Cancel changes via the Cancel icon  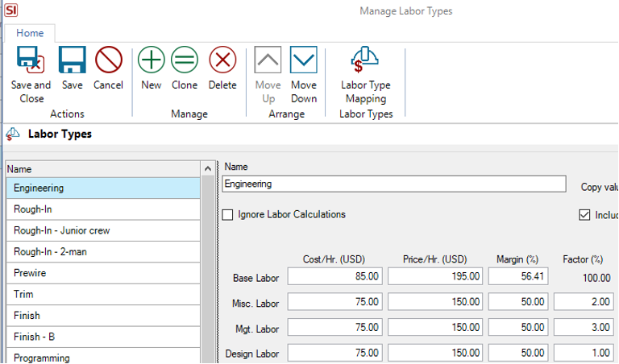click(x=109, y=60)
